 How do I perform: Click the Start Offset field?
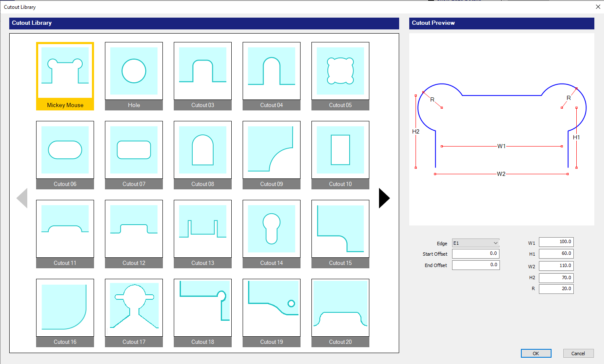pyautogui.click(x=476, y=254)
